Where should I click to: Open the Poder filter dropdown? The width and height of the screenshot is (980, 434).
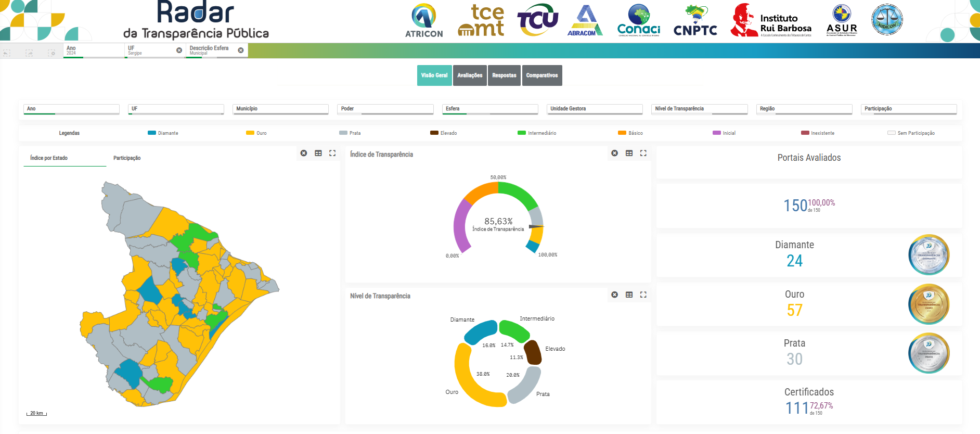[385, 109]
